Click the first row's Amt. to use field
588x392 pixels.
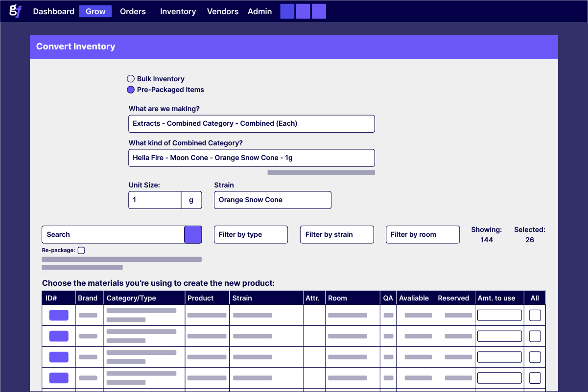tap(499, 315)
